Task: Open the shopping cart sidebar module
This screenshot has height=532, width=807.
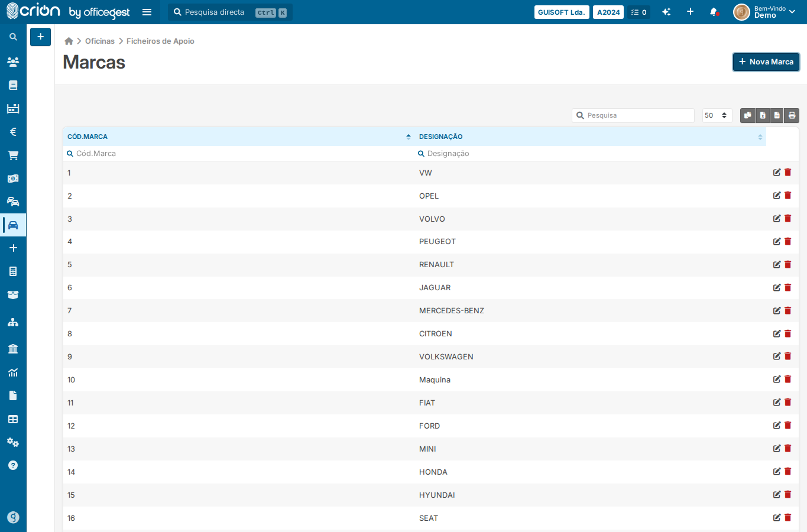Action: click(13, 155)
